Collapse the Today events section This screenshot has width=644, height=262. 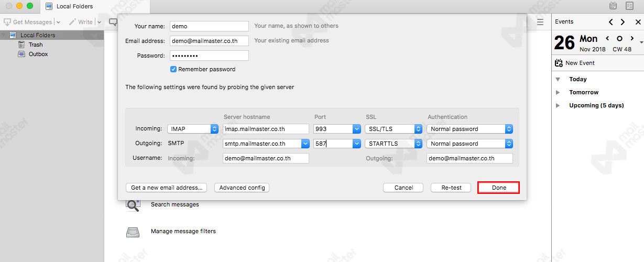[559, 79]
